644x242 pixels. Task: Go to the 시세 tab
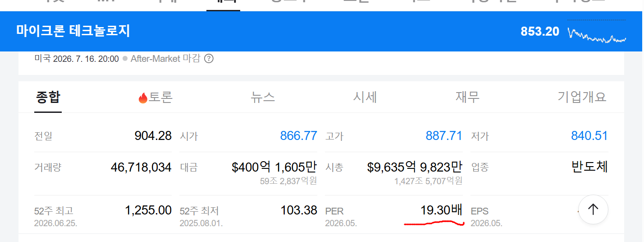(365, 97)
